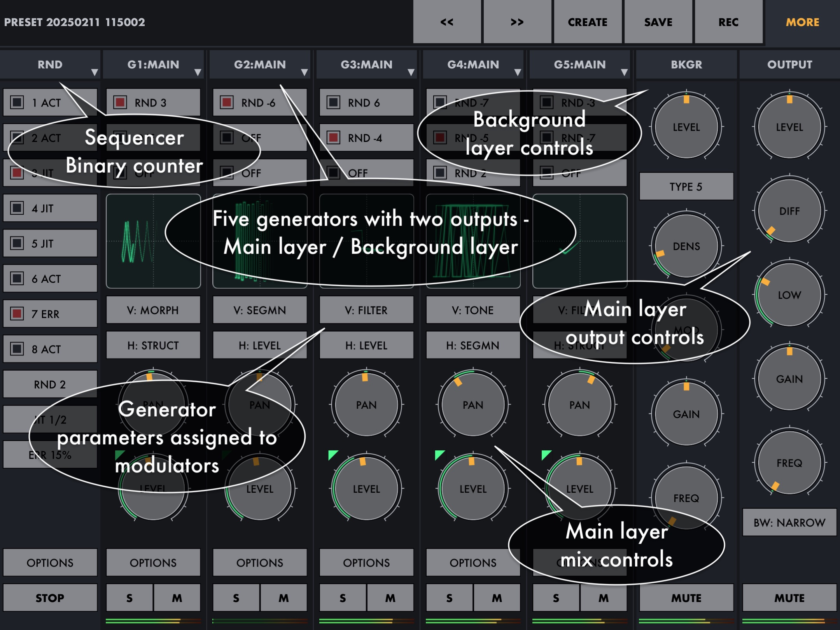
Task: Start recording with REC button
Action: (x=728, y=22)
